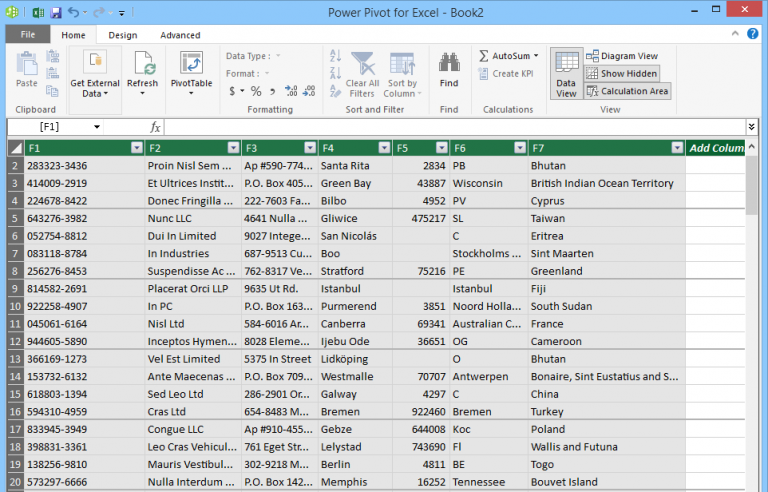Click the PivotTable icon
Screen dimensions: 768x492
tap(192, 63)
